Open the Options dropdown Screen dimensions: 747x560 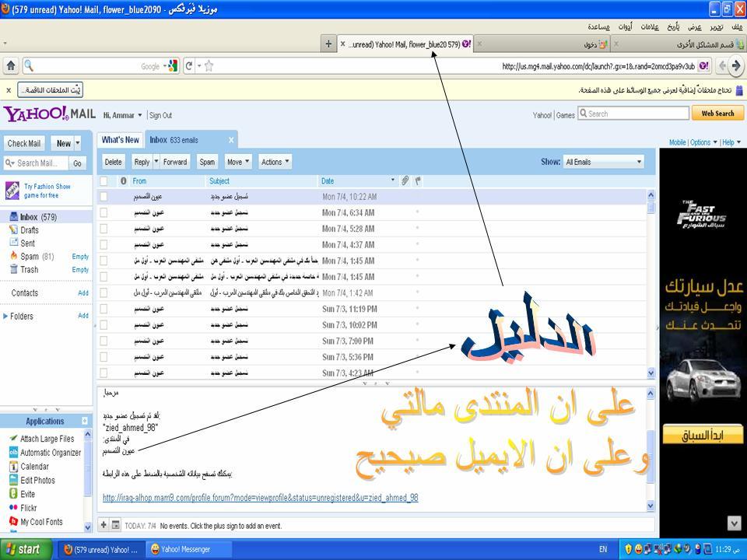point(703,142)
